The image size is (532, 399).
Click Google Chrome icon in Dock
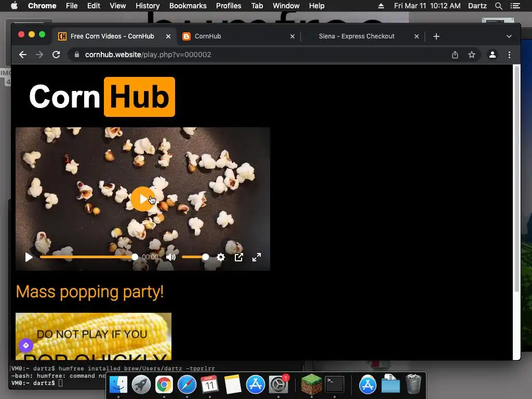tap(164, 385)
